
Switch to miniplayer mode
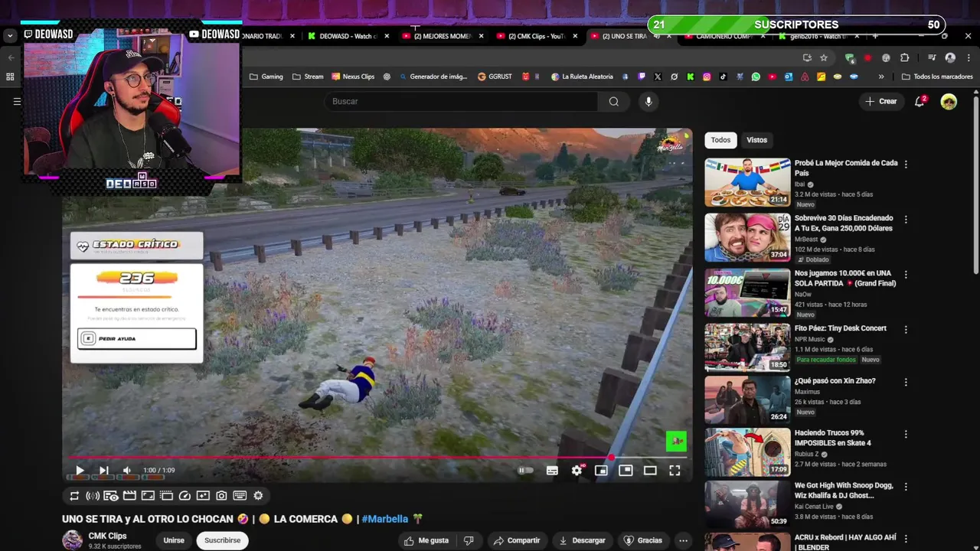coord(601,471)
